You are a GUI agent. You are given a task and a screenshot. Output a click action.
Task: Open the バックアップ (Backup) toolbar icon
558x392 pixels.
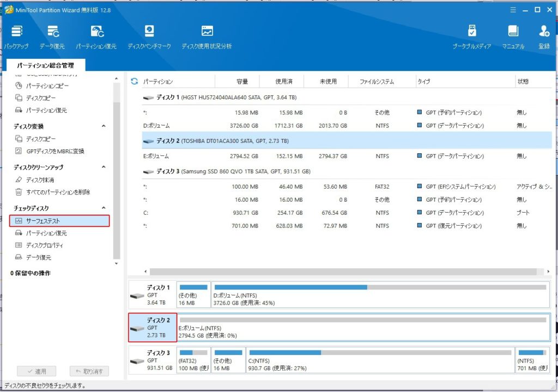pyautogui.click(x=16, y=37)
